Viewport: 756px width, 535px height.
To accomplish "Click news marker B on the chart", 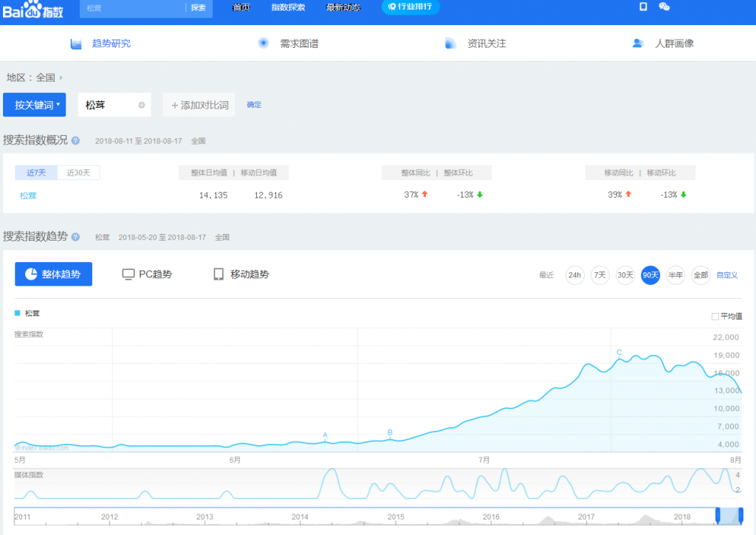I will click(390, 433).
